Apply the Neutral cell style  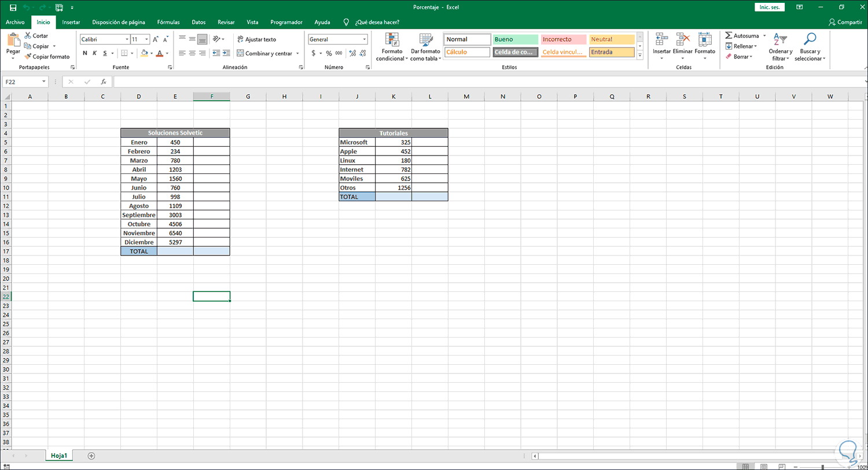[612, 39]
